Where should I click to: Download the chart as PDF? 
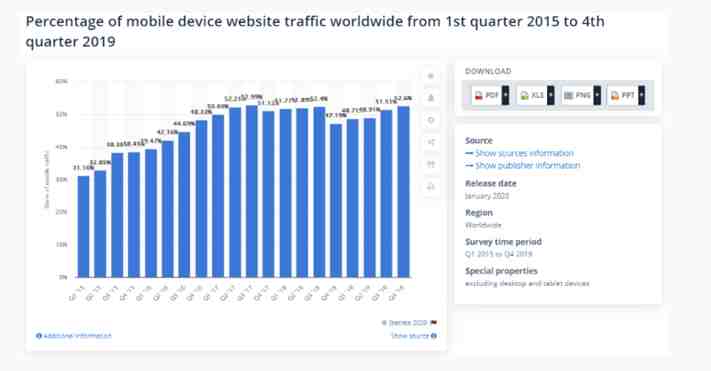pos(487,95)
